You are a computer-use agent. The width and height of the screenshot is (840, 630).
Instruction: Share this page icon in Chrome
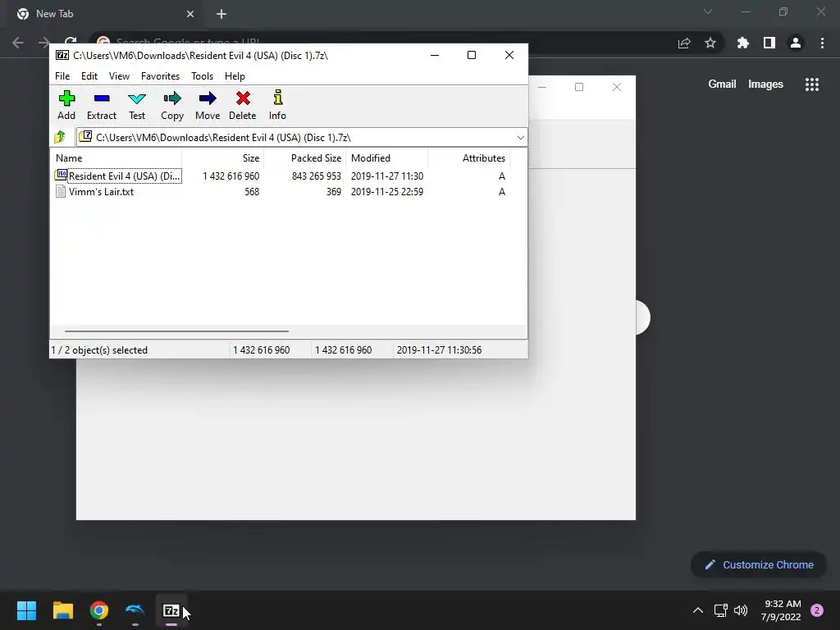tap(684, 43)
